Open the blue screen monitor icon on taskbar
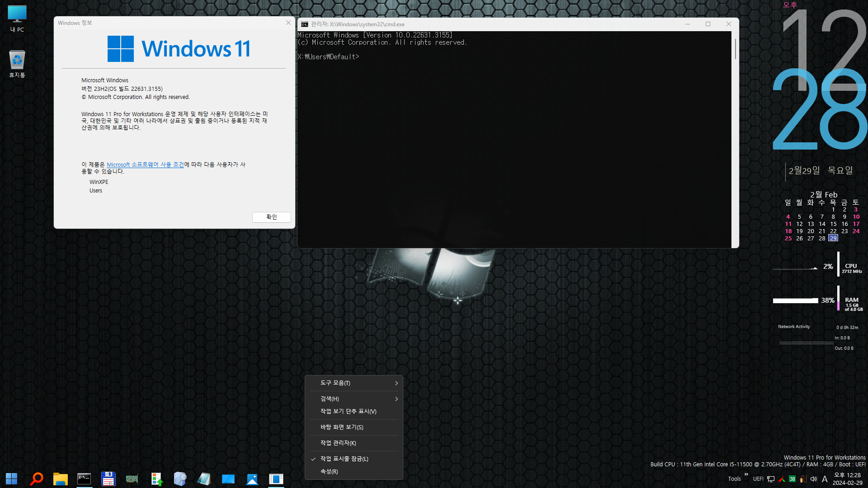This screenshot has height=488, width=868. [x=228, y=479]
